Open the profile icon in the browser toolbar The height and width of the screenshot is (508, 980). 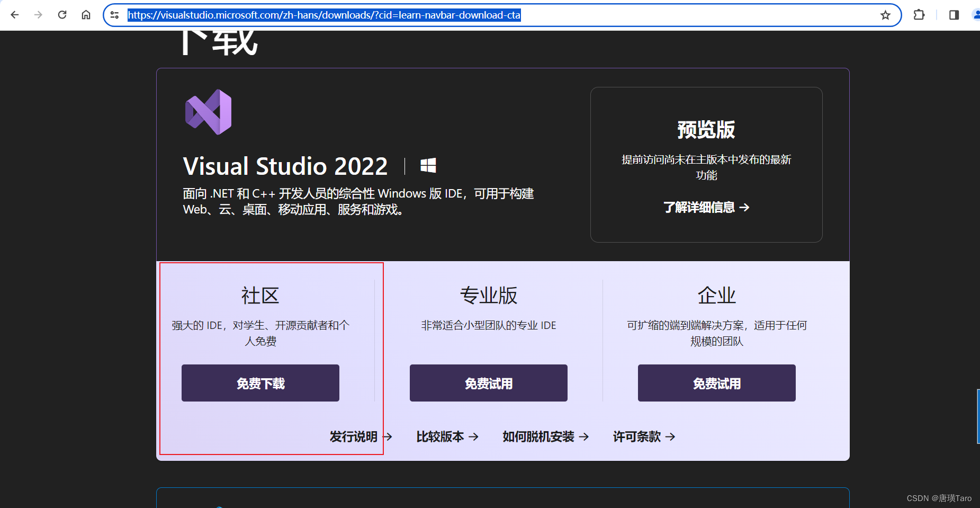point(977,15)
